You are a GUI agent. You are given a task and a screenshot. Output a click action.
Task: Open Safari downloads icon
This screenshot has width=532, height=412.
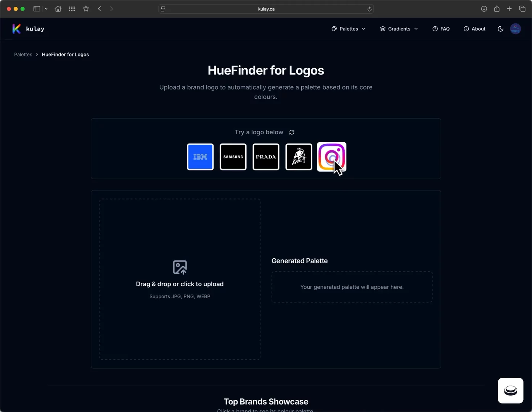tap(484, 9)
